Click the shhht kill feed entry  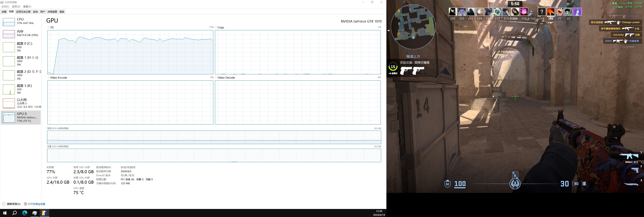click(x=622, y=41)
